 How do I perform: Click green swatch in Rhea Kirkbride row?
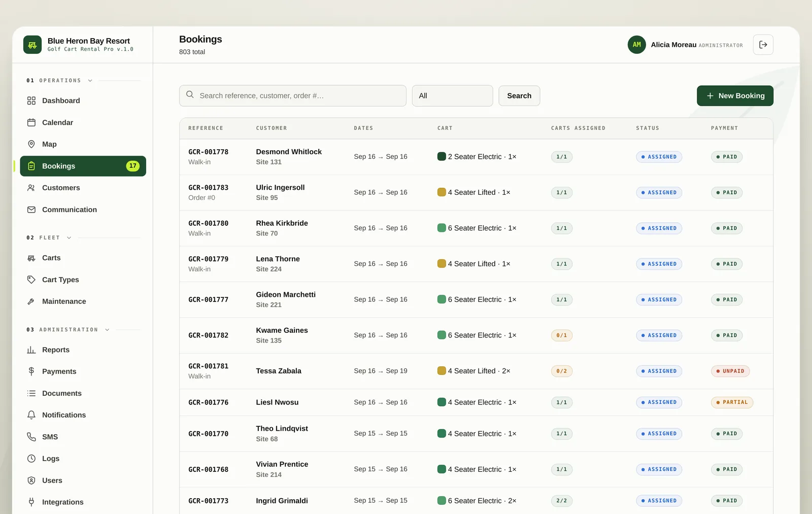[442, 228]
